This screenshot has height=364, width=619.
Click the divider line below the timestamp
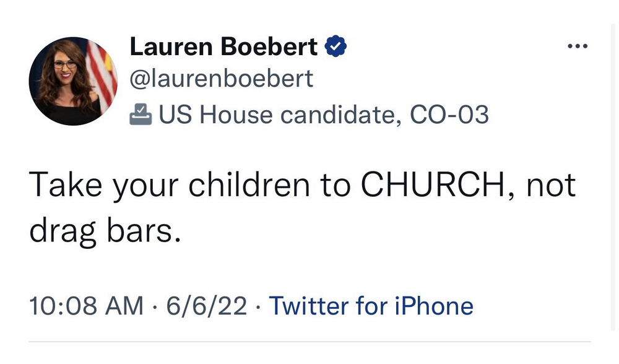click(x=309, y=341)
